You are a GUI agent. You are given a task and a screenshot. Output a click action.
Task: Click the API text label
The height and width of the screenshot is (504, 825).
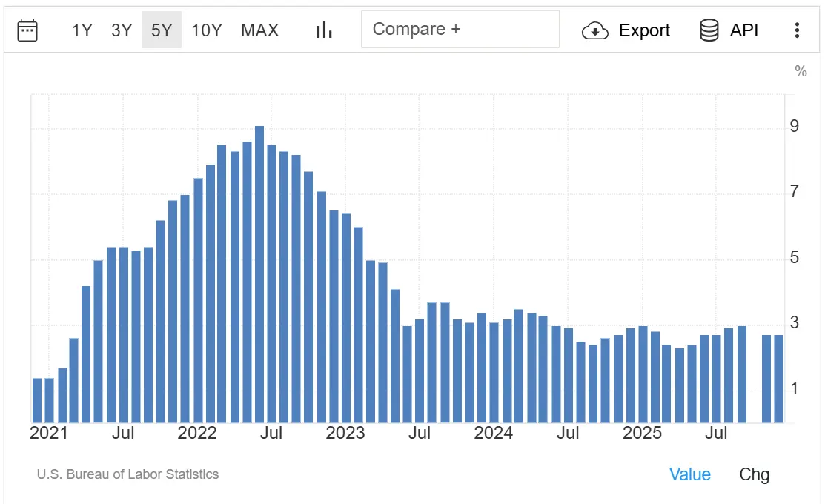[744, 30]
